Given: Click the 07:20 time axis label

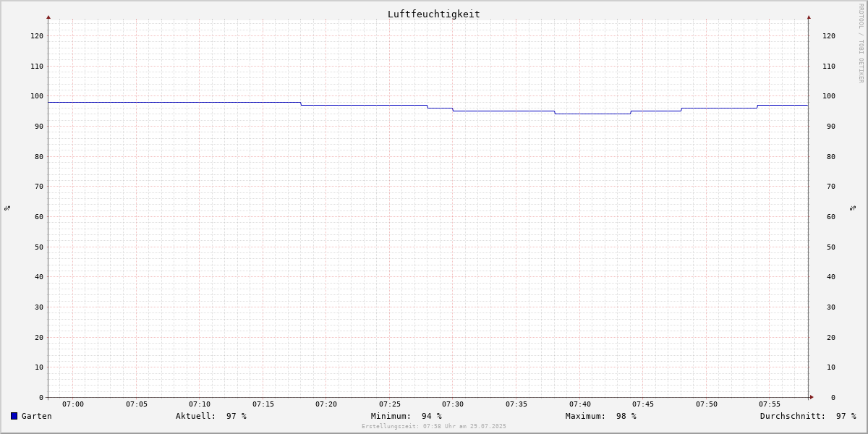Looking at the screenshot, I should (326, 404).
